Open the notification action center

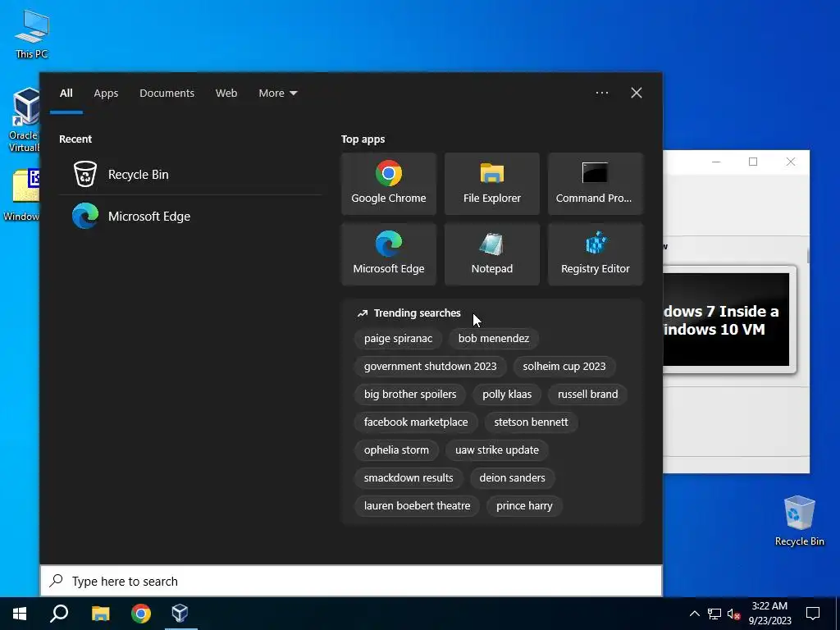tap(813, 614)
